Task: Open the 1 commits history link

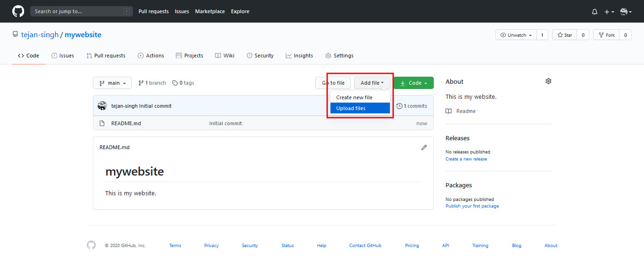Action: (412, 106)
